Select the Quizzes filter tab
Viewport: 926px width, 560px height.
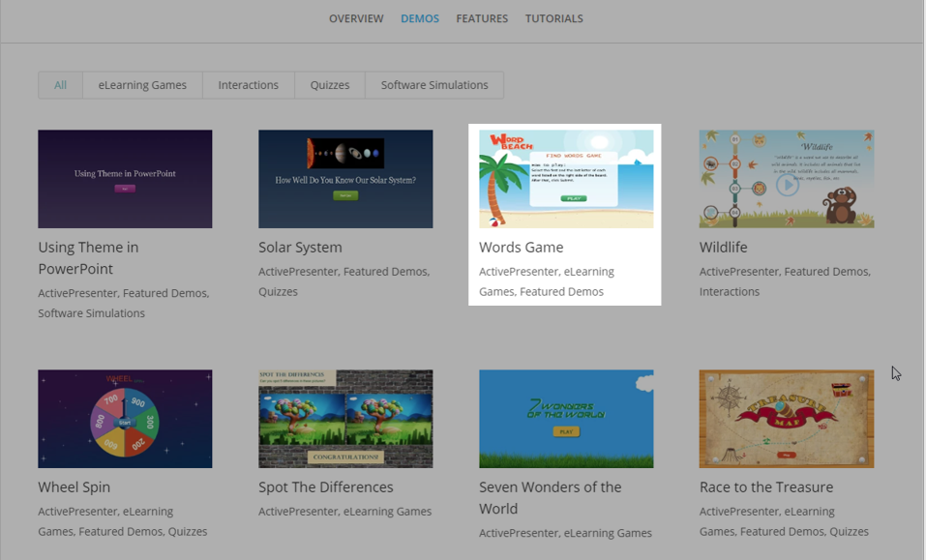pyautogui.click(x=330, y=85)
